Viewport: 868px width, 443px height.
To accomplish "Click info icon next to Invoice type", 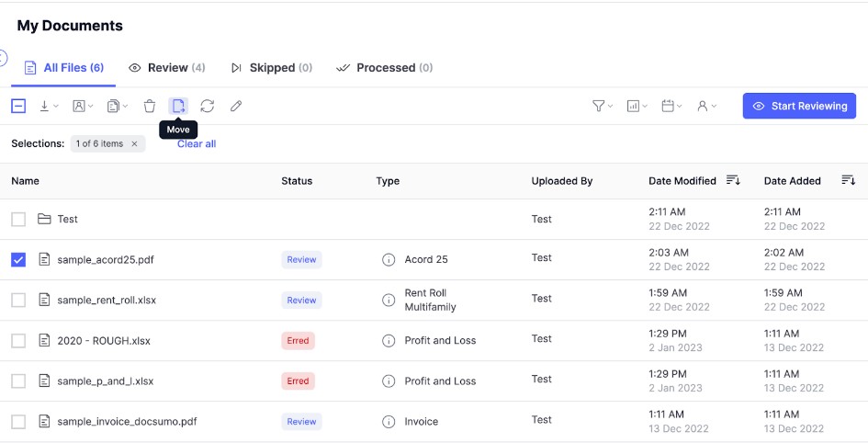I will pos(389,422).
